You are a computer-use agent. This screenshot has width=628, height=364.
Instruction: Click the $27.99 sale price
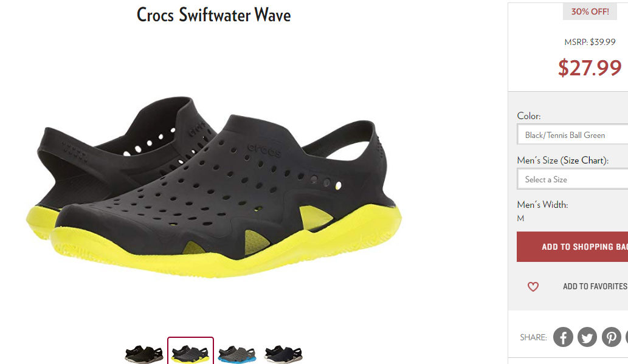pyautogui.click(x=590, y=67)
